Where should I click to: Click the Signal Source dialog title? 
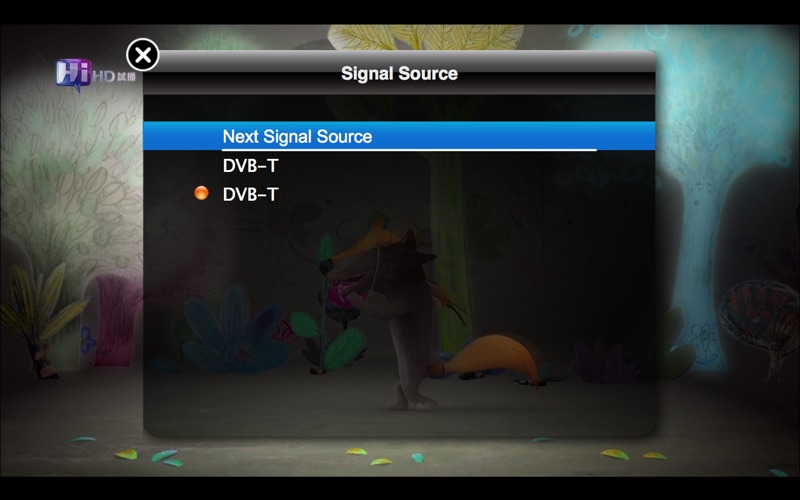click(399, 73)
